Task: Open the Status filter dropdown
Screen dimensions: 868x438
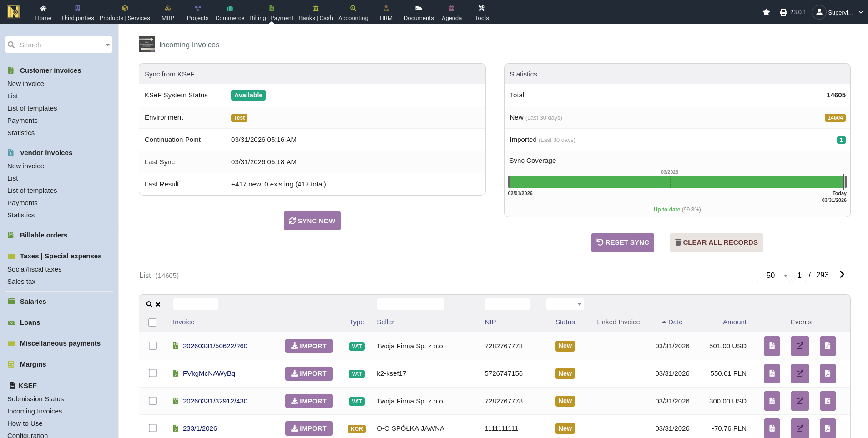Action: [x=565, y=304]
